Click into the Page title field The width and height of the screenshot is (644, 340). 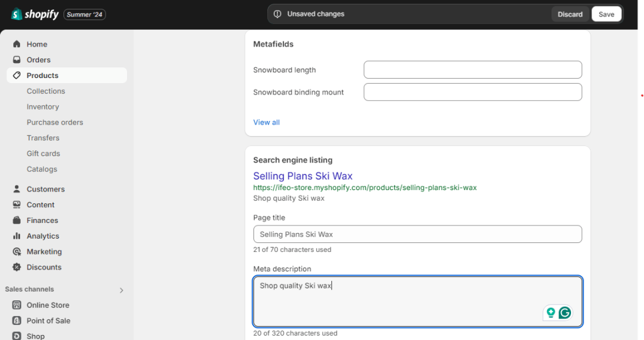[x=418, y=234]
